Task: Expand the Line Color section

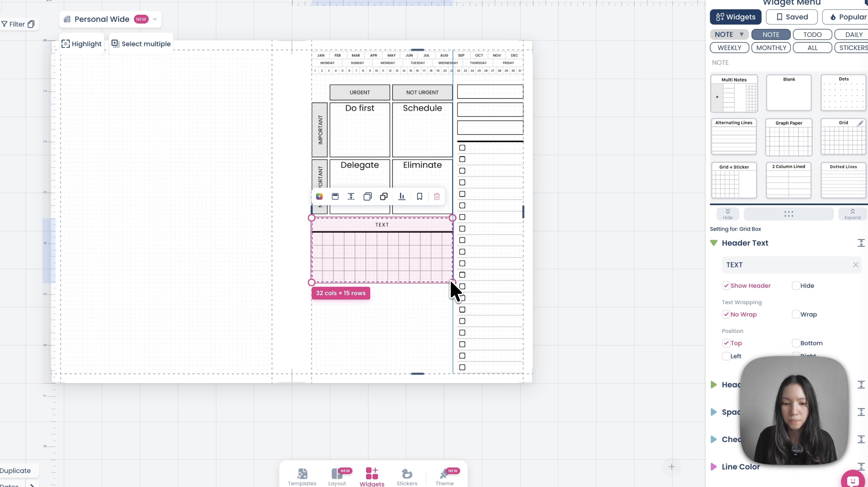Action: click(x=714, y=467)
